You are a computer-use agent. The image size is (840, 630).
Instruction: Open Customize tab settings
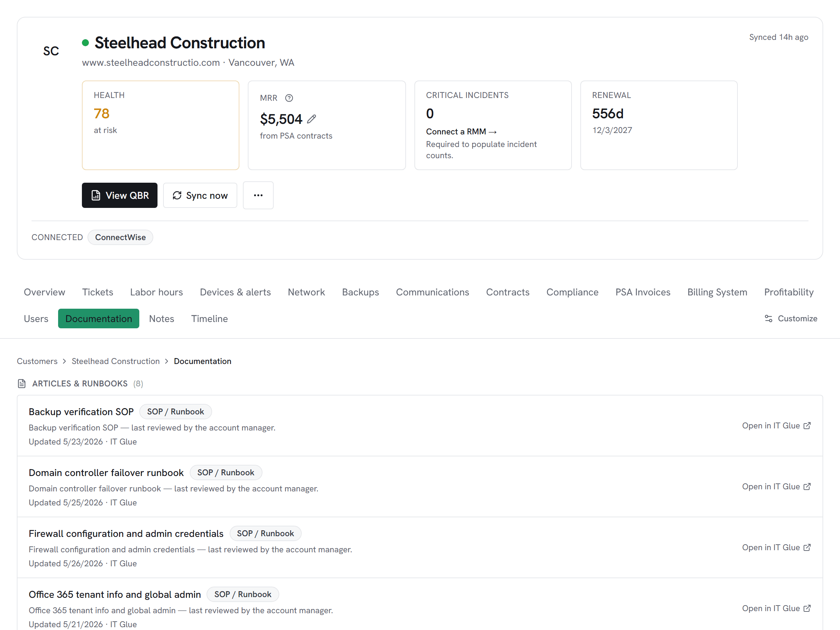(x=791, y=318)
